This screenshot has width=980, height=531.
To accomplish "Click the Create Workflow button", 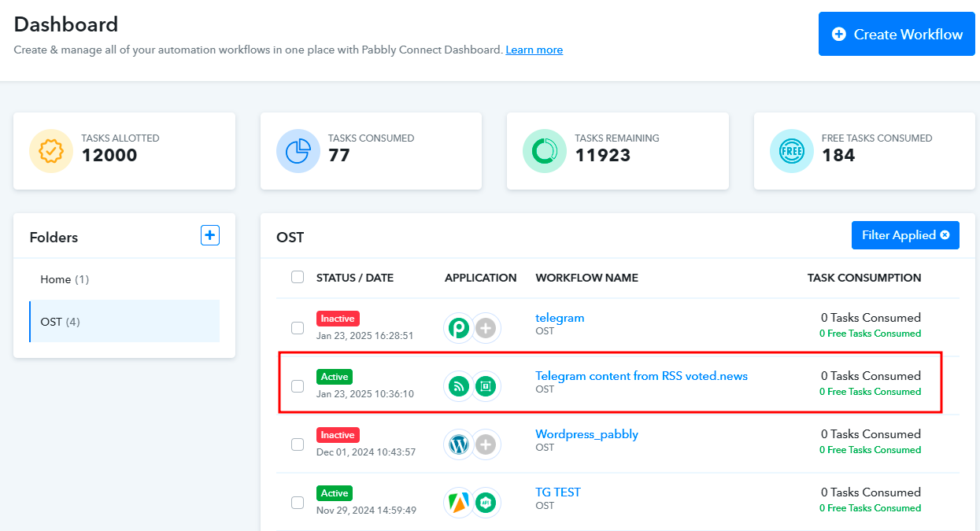I will click(897, 34).
